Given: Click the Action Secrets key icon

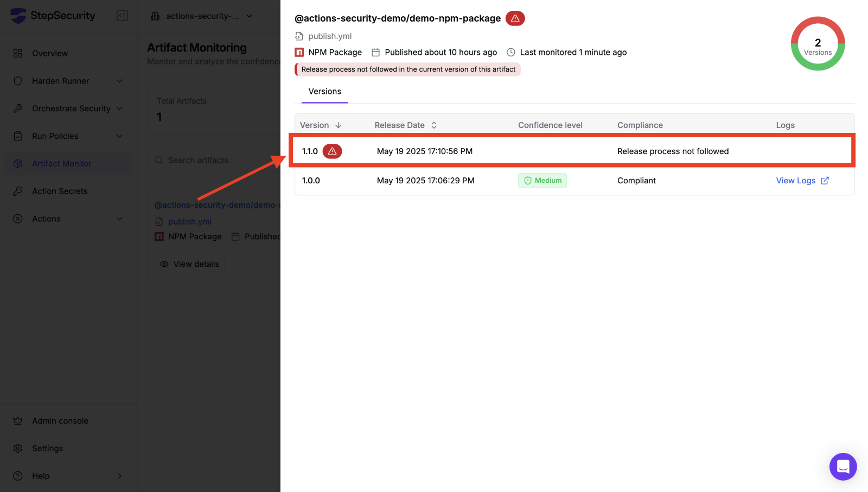Looking at the screenshot, I should pyautogui.click(x=18, y=191).
